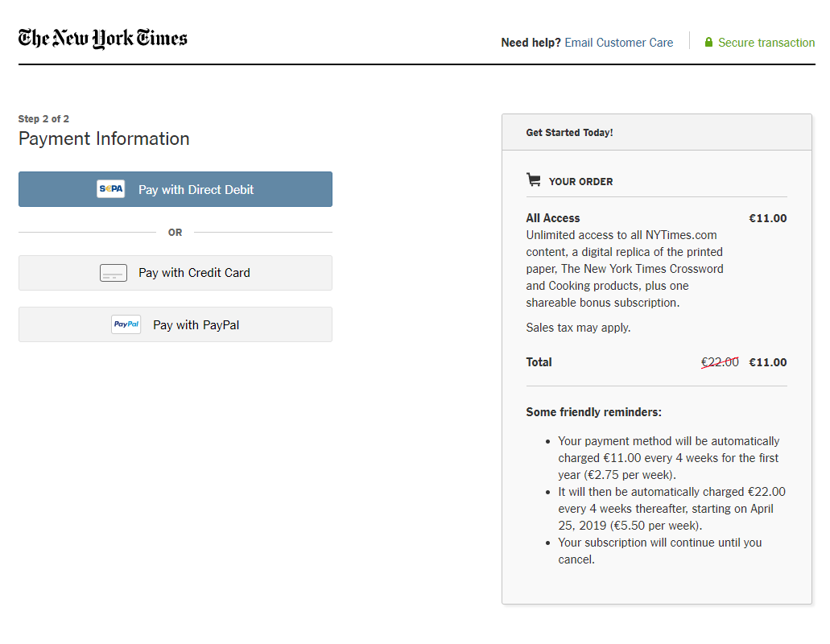Click the All Access product name
This screenshot has height=644, width=830.
[552, 218]
